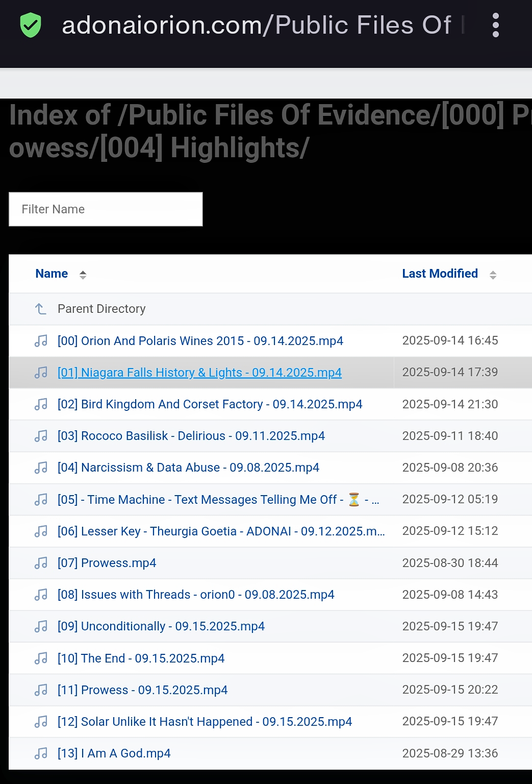The image size is (532, 784).
Task: Click music icon beside Orion And Polaris Wines
Action: click(x=41, y=341)
